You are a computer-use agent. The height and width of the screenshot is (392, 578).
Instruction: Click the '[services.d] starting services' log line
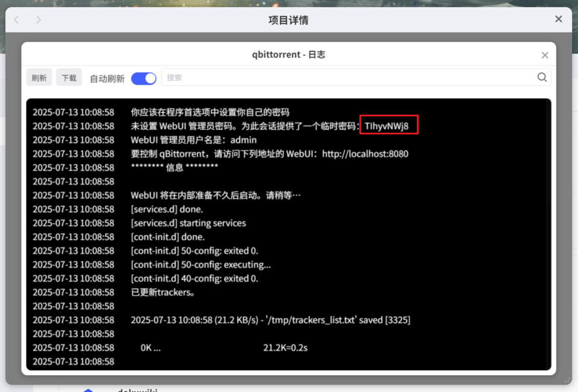pyautogui.click(x=188, y=223)
